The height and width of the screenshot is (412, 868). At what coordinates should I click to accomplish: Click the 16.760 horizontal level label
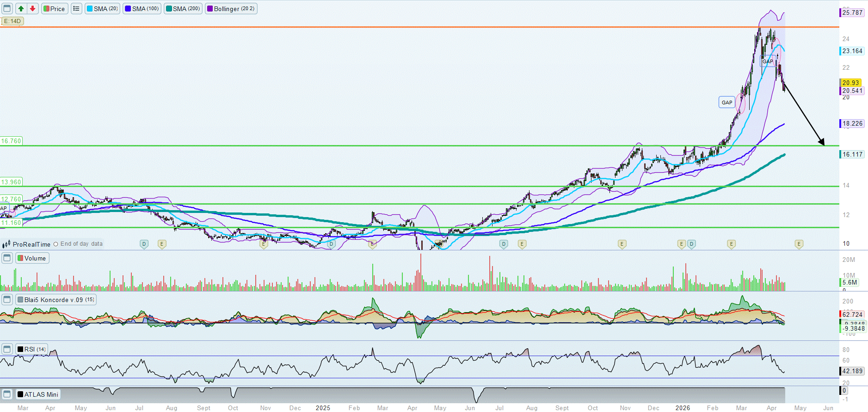(11, 141)
